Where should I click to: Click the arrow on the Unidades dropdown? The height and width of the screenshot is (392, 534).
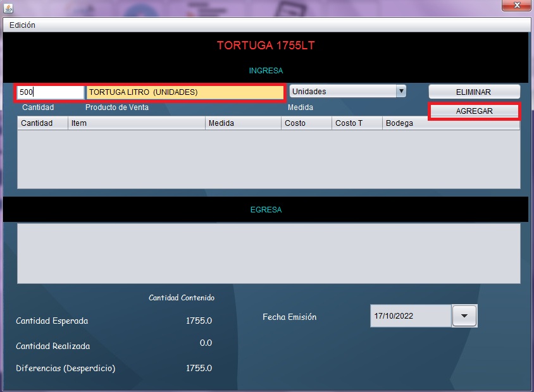pyautogui.click(x=400, y=92)
